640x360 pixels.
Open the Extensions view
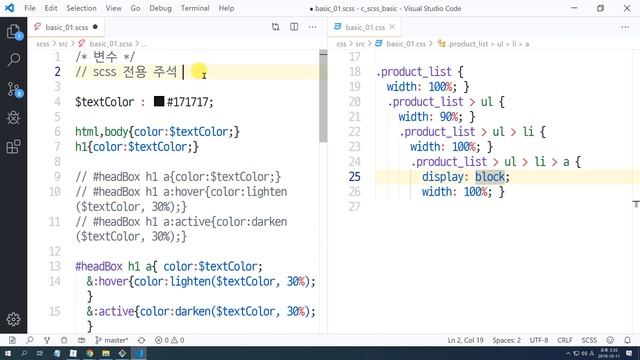(13, 146)
